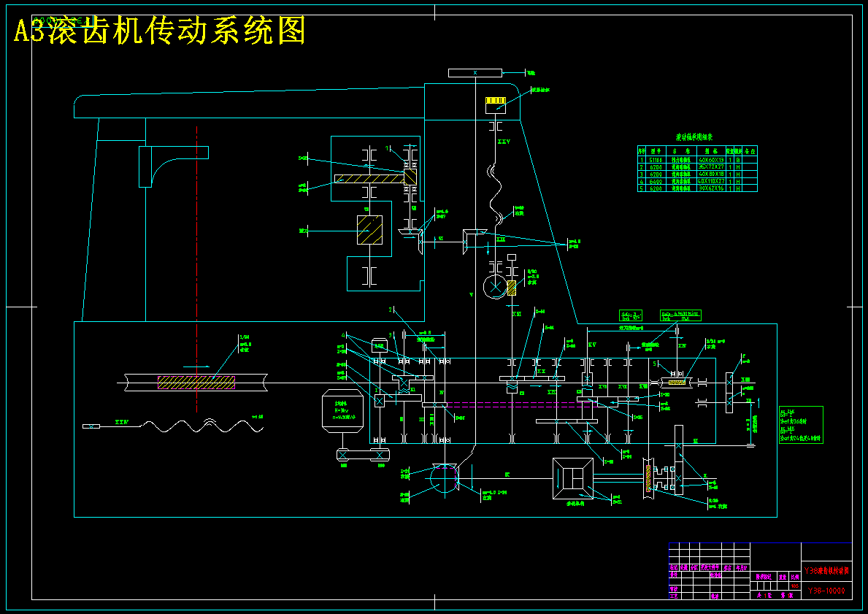Select the 40X80X18 specification cell
The width and height of the screenshot is (868, 614).
click(711, 174)
